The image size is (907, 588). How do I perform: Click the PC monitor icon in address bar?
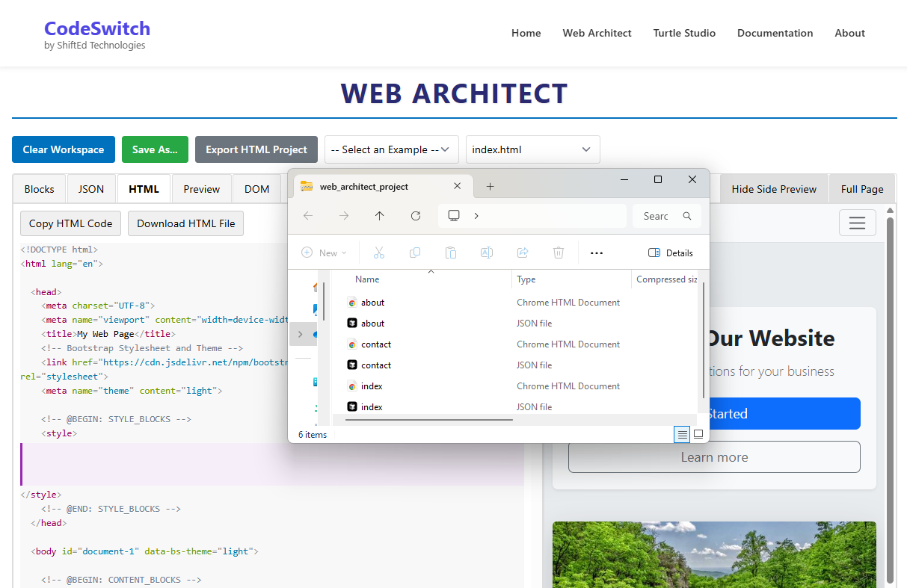454,216
